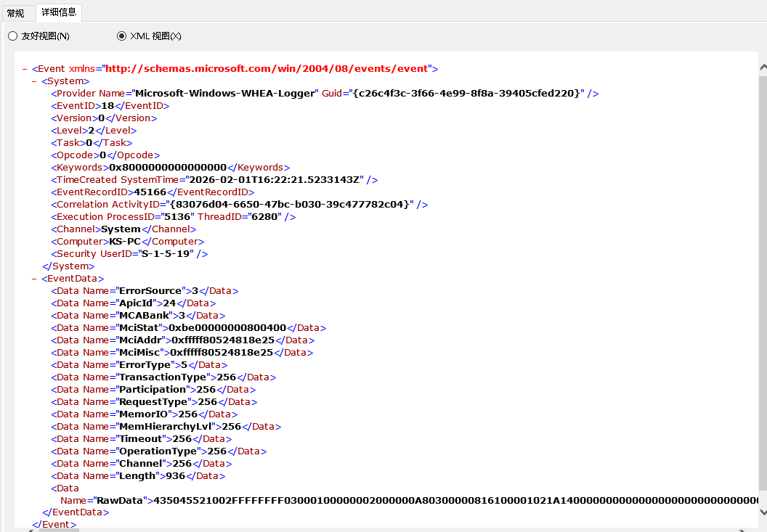Collapse the Event root node
This screenshot has width=767, height=532.
[24, 68]
